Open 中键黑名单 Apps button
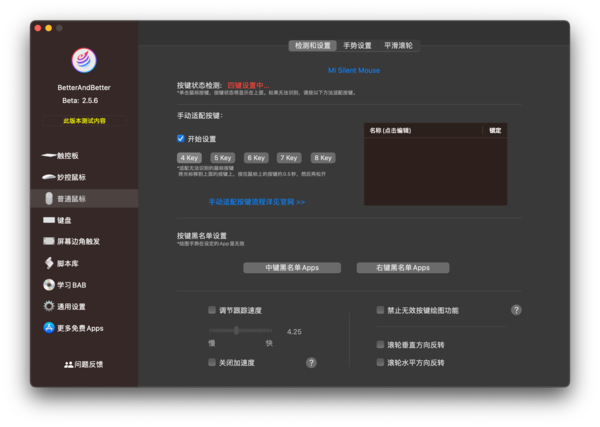Image resolution: width=600 pixels, height=427 pixels. (x=292, y=267)
